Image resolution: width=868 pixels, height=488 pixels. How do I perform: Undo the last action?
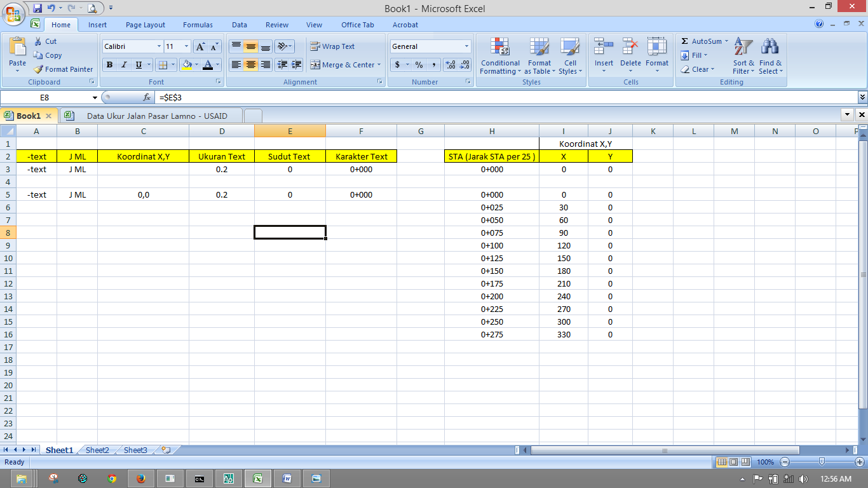pos(51,8)
